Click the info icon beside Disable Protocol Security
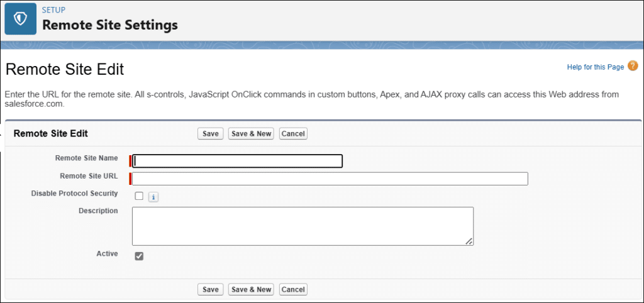This screenshot has height=303, width=644. tap(153, 197)
